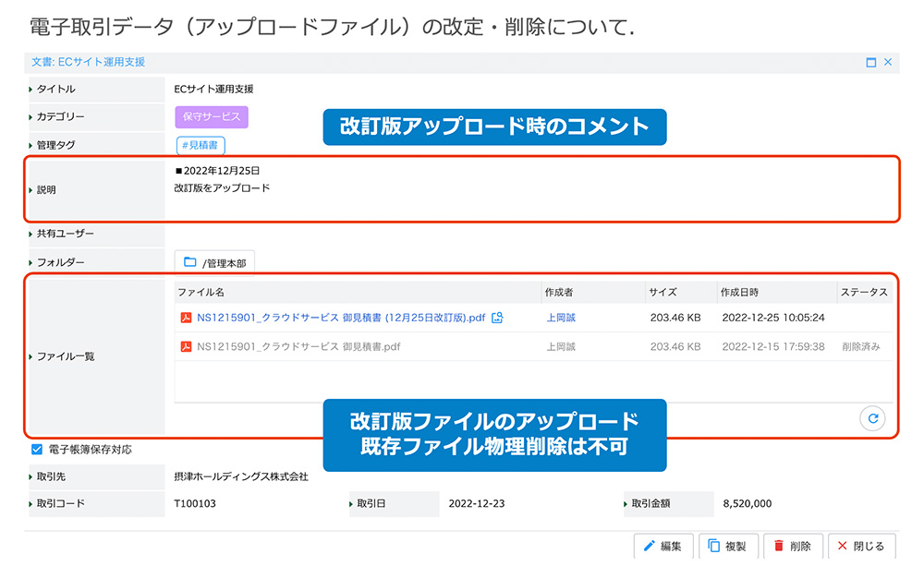This screenshot has width=924, height=566.
Task: Click timestamp 2022-12-25 10:05:24
Action: pos(773,318)
